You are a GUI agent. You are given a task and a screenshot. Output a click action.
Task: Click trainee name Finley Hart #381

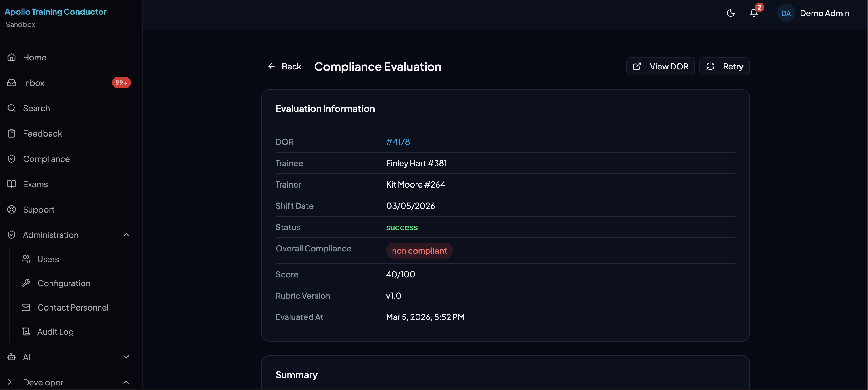tap(416, 163)
